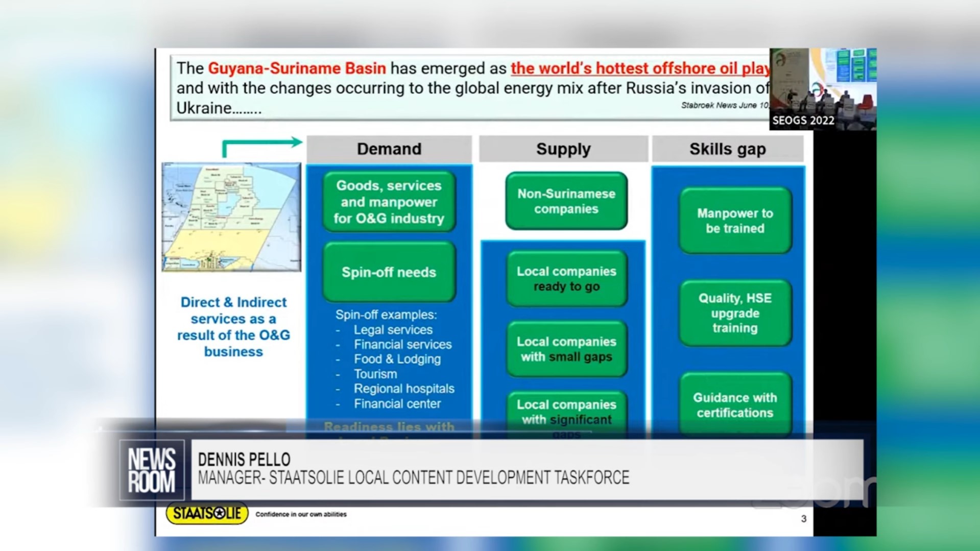Viewport: 980px width, 551px height.
Task: Click the 'Tourism' list item
Action: [x=375, y=374]
